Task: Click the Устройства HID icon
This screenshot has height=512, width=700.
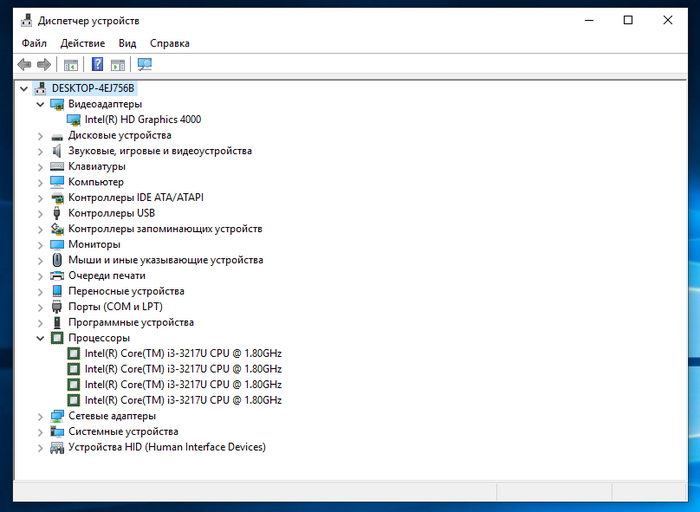Action: point(57,447)
